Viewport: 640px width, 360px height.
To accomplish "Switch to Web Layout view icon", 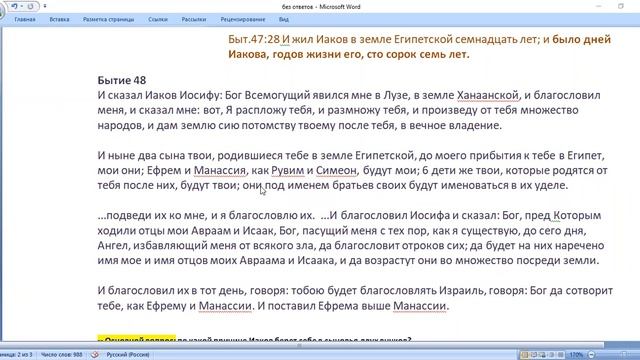I will coord(543,355).
